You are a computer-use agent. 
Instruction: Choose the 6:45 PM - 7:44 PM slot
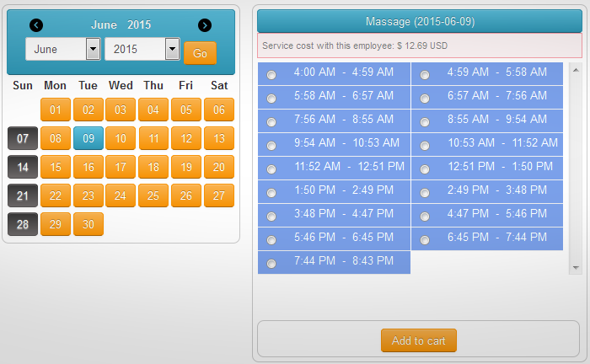tap(425, 240)
